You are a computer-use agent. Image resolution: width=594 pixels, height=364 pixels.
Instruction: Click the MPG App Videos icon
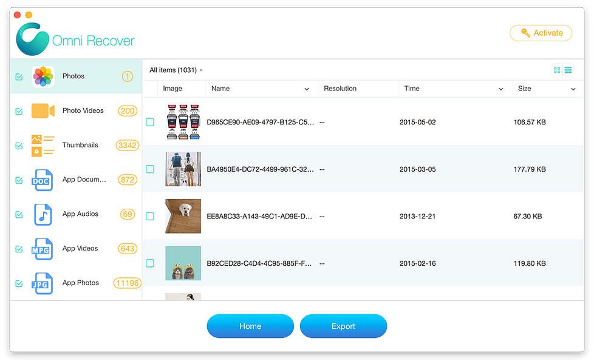42,249
